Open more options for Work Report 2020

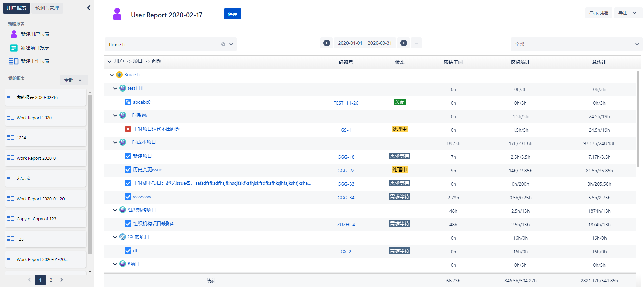click(79, 118)
